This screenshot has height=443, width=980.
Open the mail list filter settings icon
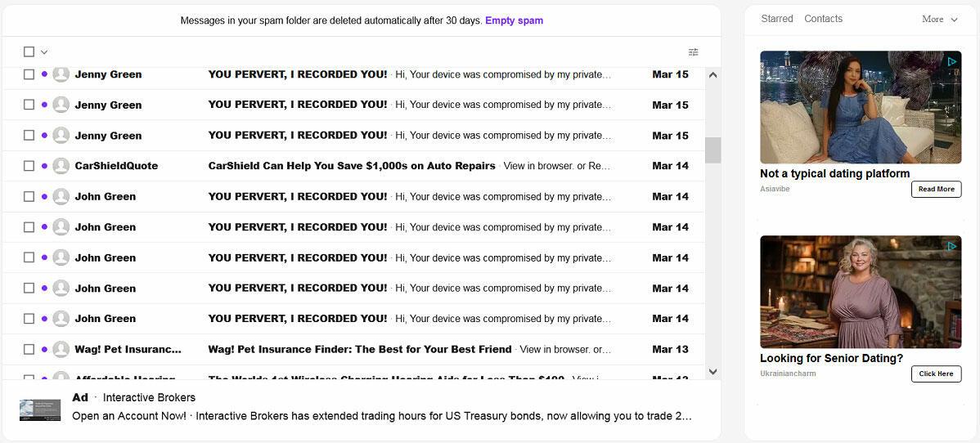(693, 52)
